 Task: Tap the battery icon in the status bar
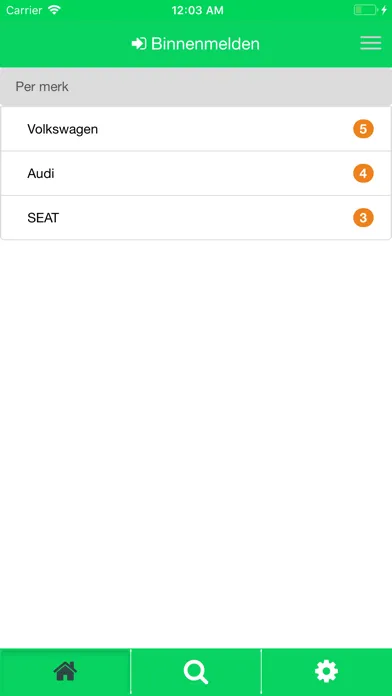(365, 10)
